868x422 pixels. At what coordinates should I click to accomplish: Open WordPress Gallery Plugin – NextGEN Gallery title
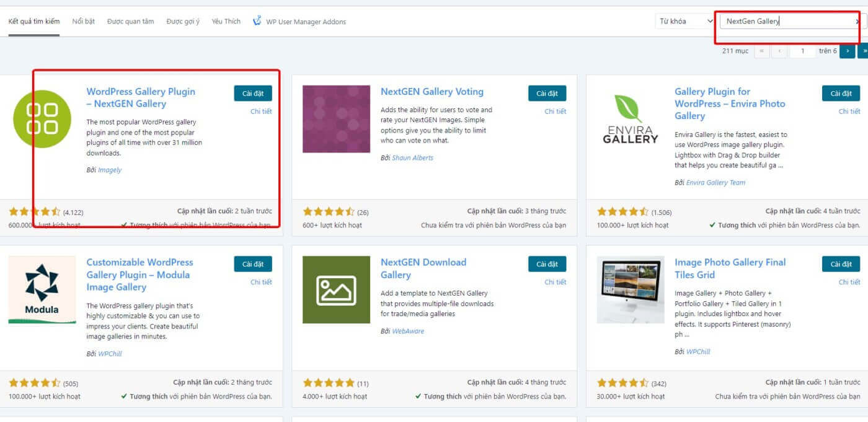tap(141, 97)
